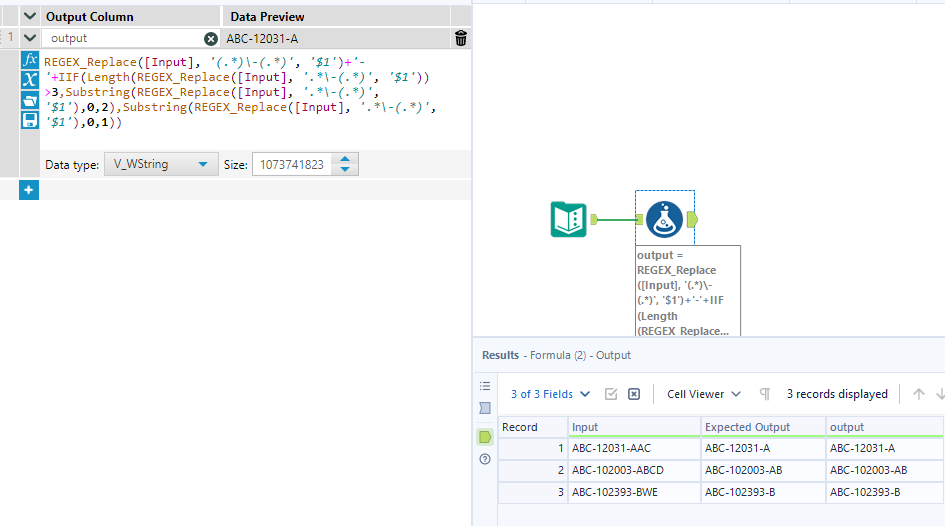
Task: Click the Record column header
Action: (x=533, y=427)
